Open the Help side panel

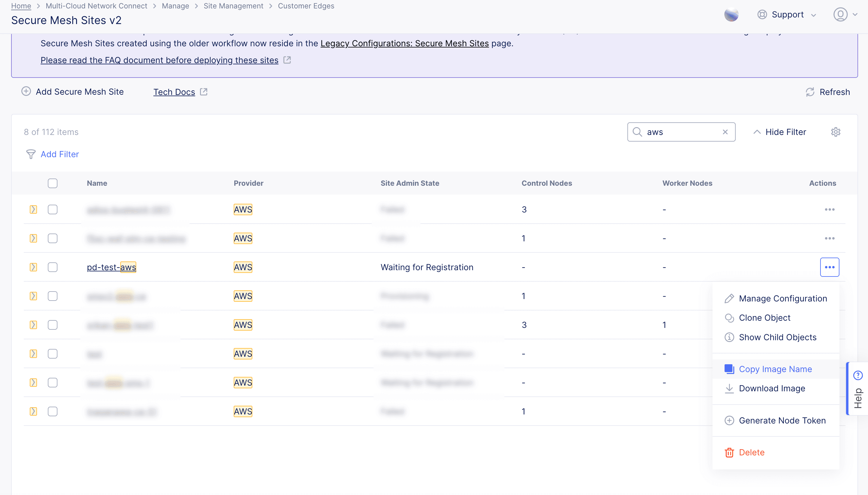pos(857,389)
